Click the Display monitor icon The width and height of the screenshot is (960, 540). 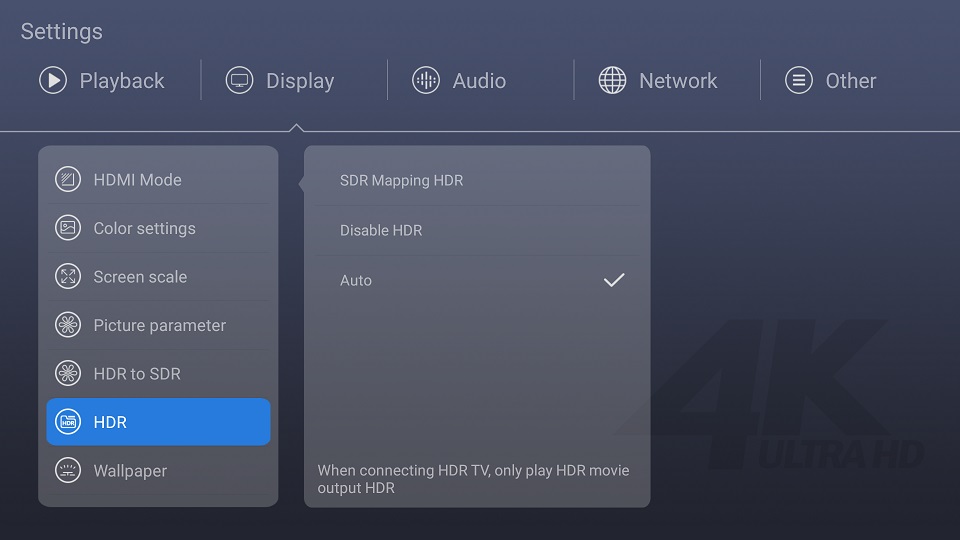pos(239,80)
